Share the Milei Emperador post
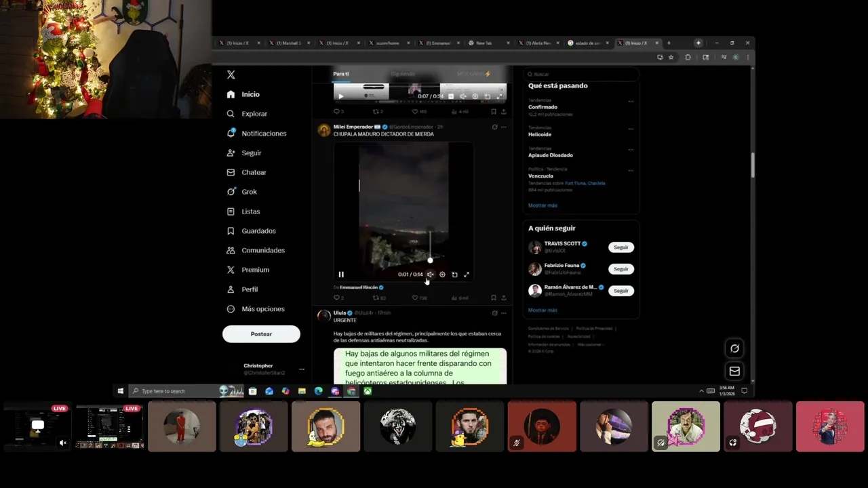Viewport: 868px width, 488px height. click(x=503, y=298)
